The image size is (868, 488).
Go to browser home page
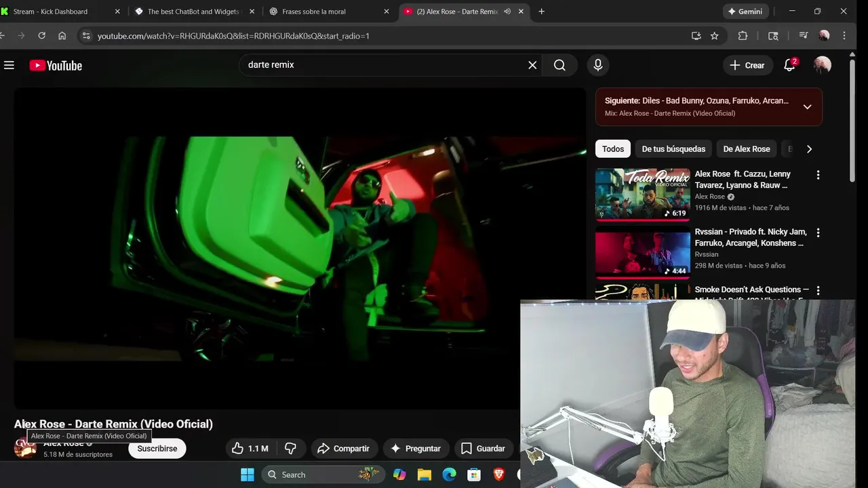click(x=62, y=36)
